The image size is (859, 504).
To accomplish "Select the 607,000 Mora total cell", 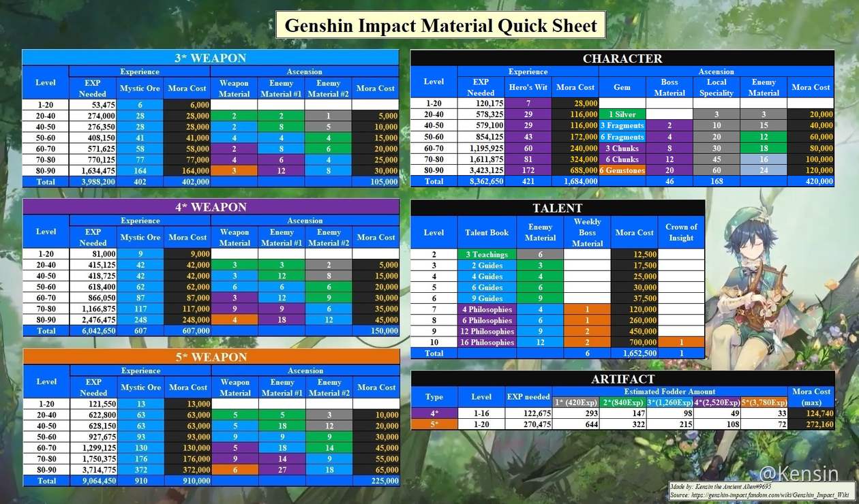I will click(187, 330).
